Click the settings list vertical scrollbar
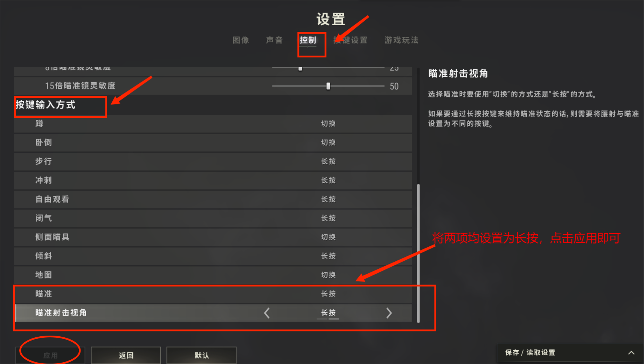Screen dimensions: 644x364 [x=418, y=253]
